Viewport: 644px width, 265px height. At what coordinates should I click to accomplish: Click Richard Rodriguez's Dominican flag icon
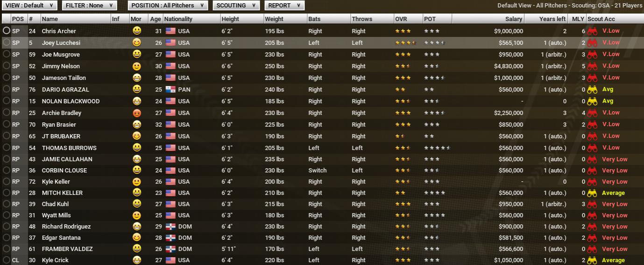(x=170, y=227)
